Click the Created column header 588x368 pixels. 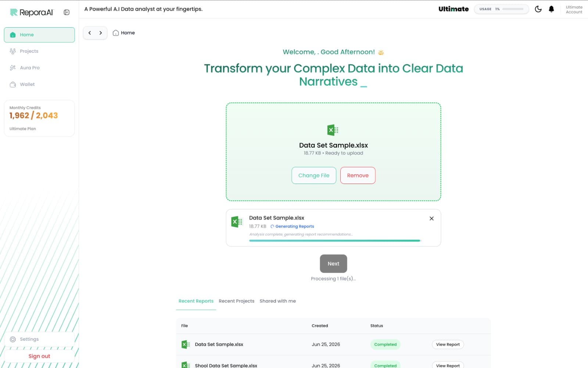pos(320,326)
